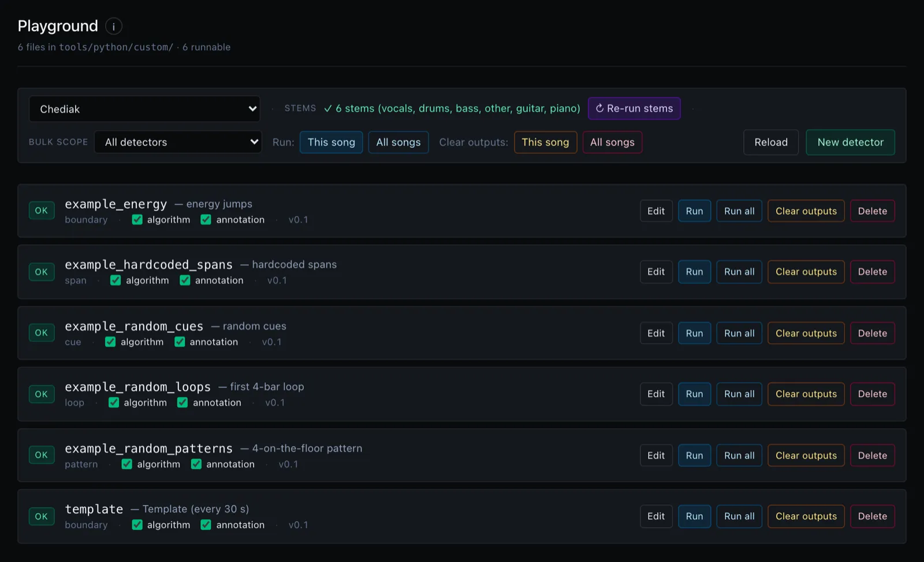Toggle algorithm checkbox for example_random_patterns

point(127,464)
